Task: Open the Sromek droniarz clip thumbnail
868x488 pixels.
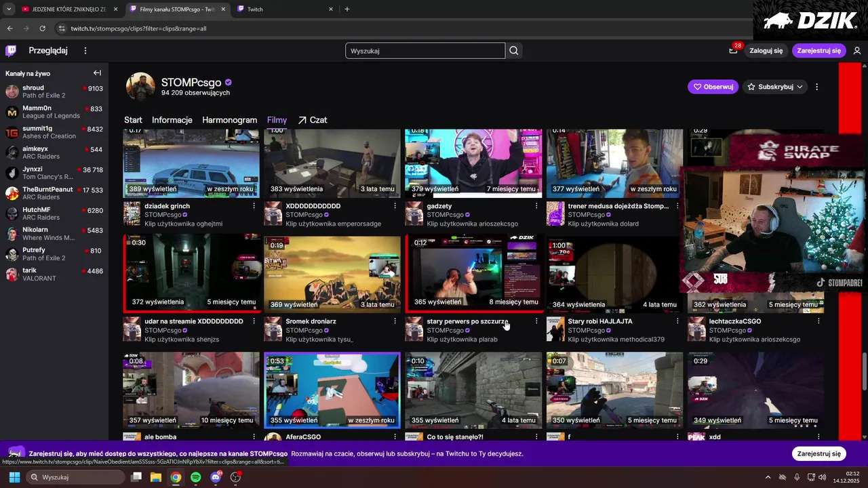Action: (332, 273)
